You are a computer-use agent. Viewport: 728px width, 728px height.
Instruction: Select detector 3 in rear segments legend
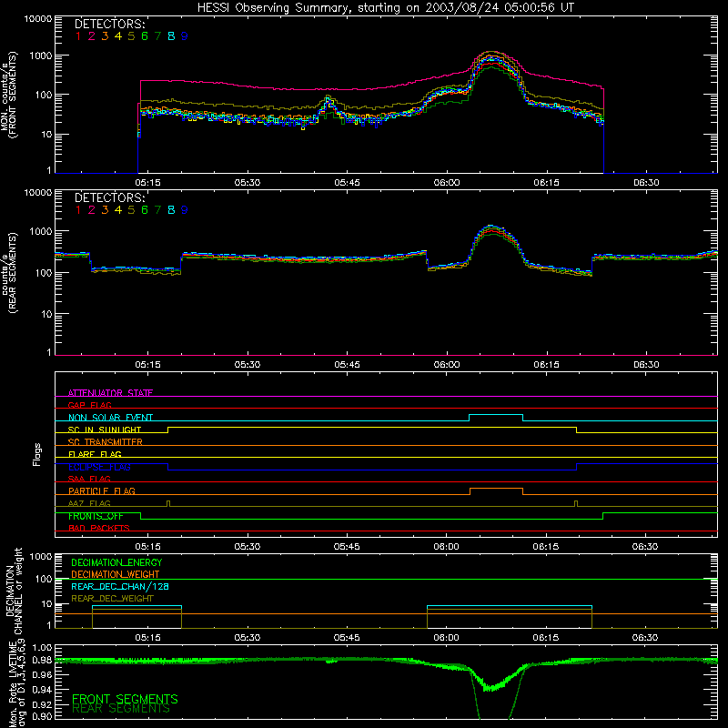coord(105,210)
